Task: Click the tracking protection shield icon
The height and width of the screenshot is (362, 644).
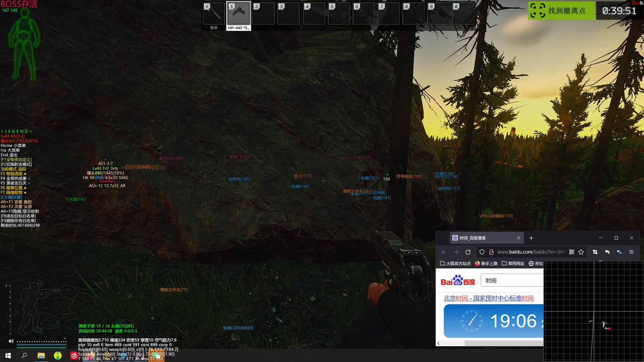Action: click(x=482, y=252)
